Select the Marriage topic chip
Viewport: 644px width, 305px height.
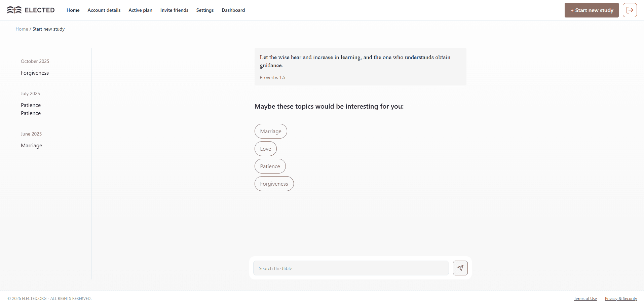pyautogui.click(x=271, y=131)
